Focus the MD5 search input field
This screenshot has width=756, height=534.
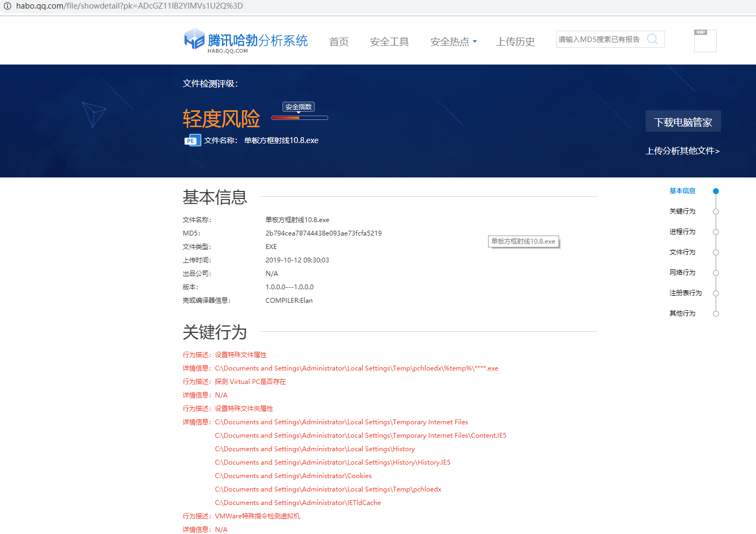pos(599,39)
